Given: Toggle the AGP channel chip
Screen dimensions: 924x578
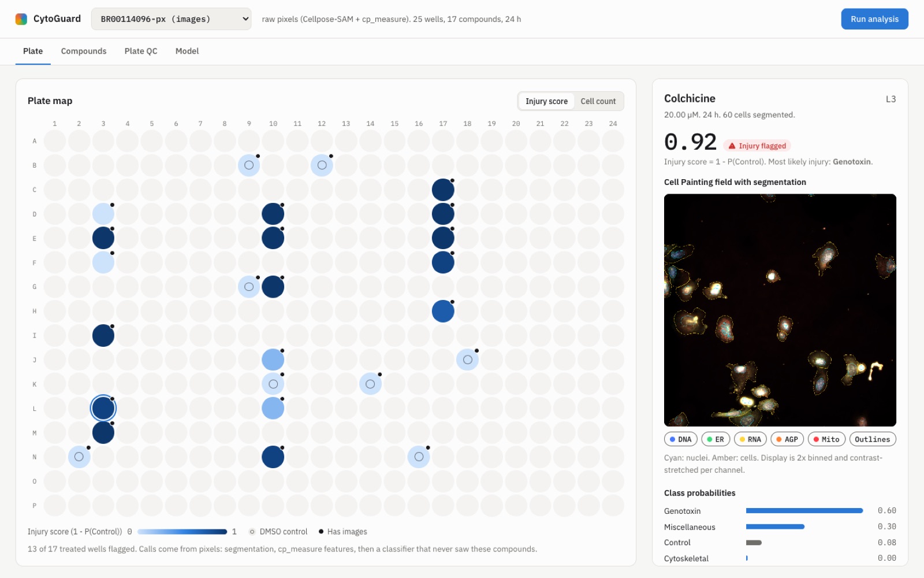Looking at the screenshot, I should (x=787, y=439).
